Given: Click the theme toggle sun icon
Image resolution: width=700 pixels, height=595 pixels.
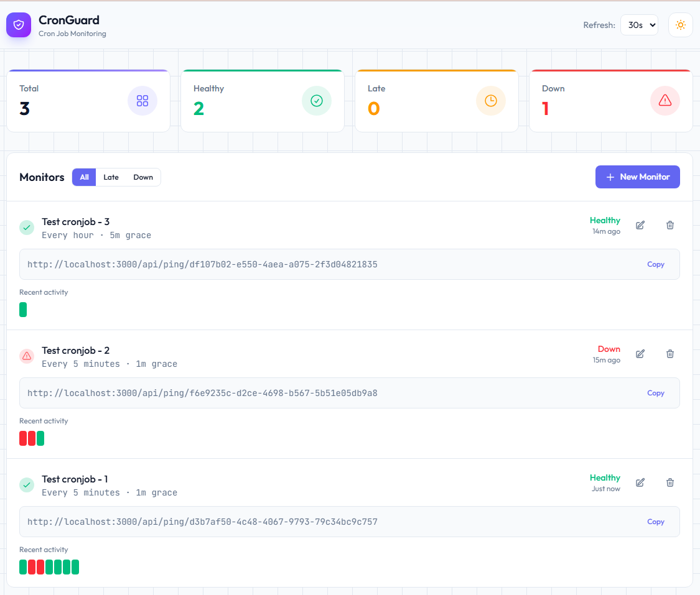Looking at the screenshot, I should tap(680, 25).
